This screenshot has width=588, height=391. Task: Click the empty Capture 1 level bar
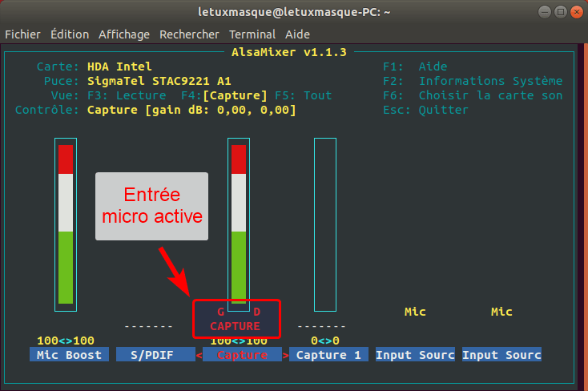click(x=325, y=224)
